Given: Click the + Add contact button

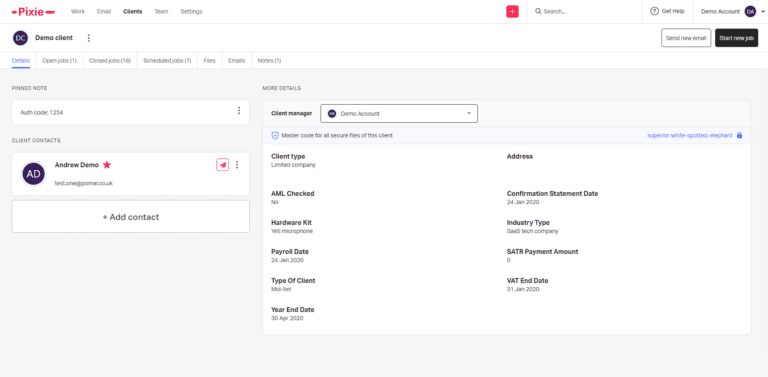Looking at the screenshot, I should point(131,216).
